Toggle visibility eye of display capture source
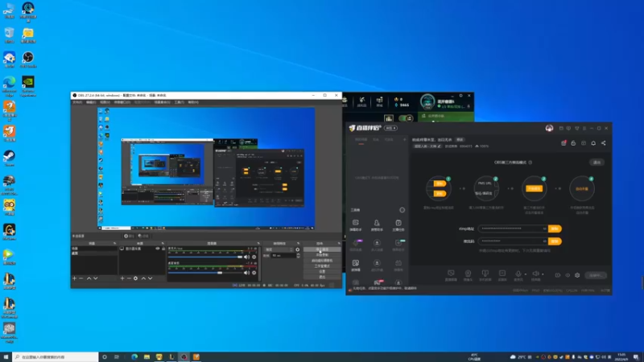 click(x=157, y=249)
